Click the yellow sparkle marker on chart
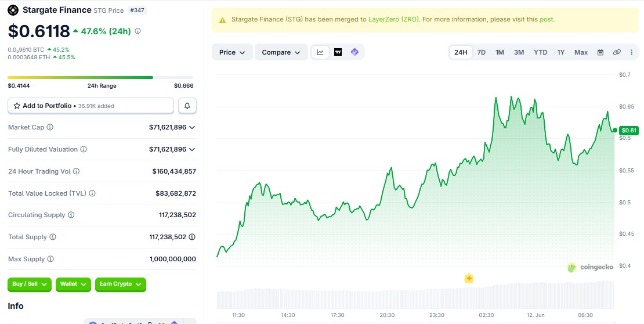The image size is (644, 324). pos(469,278)
